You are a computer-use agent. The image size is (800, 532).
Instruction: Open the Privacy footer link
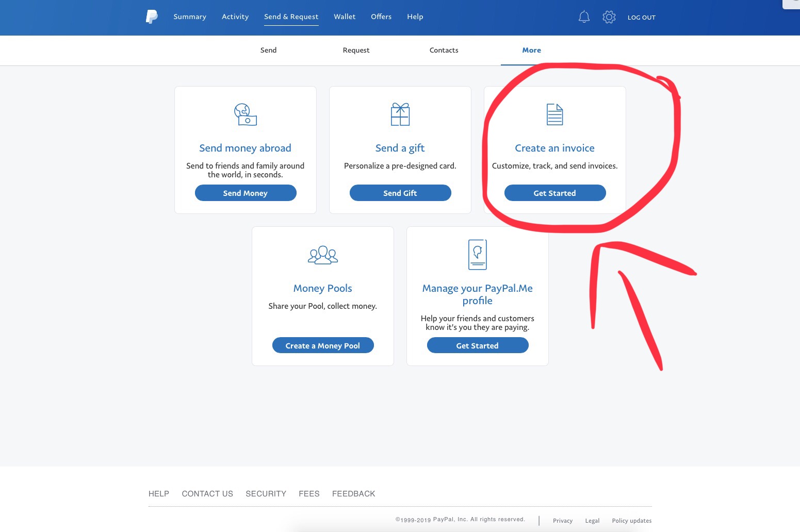(x=563, y=521)
